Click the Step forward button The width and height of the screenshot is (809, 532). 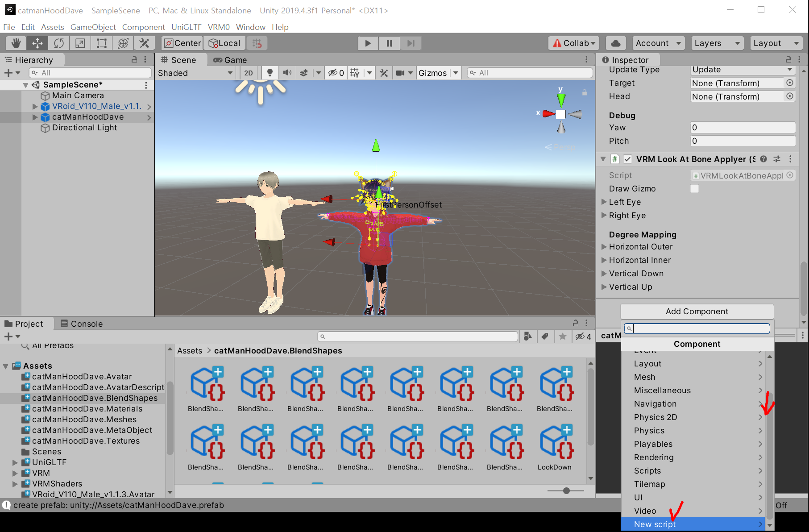click(411, 43)
